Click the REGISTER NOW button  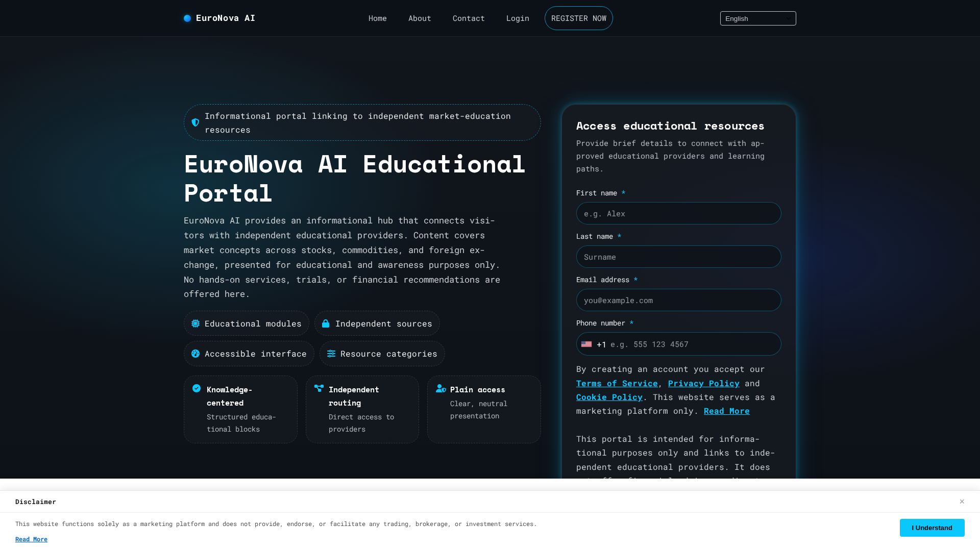pyautogui.click(x=579, y=18)
